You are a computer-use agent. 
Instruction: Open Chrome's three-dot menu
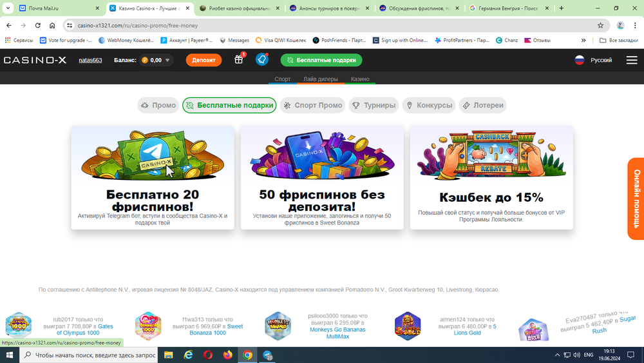click(x=636, y=26)
